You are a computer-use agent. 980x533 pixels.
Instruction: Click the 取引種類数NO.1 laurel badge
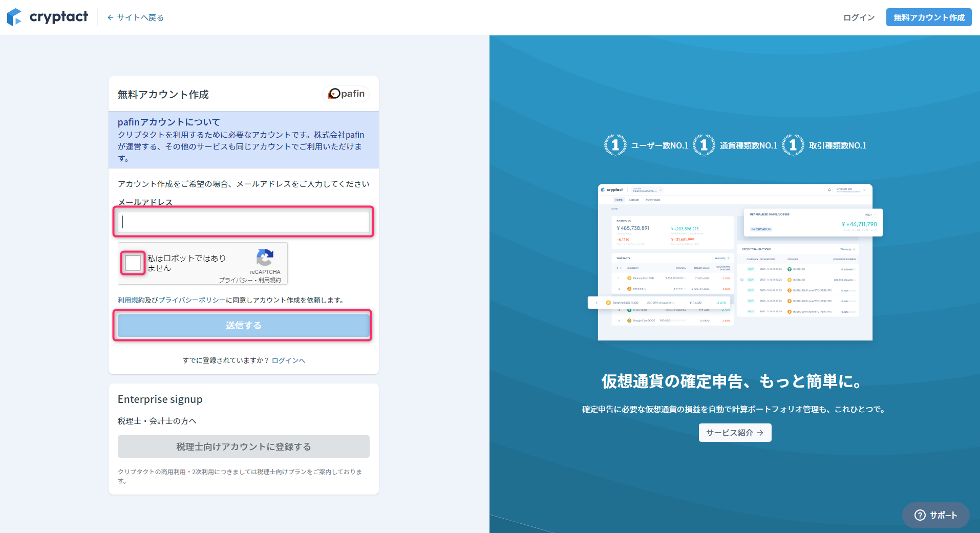coord(793,145)
